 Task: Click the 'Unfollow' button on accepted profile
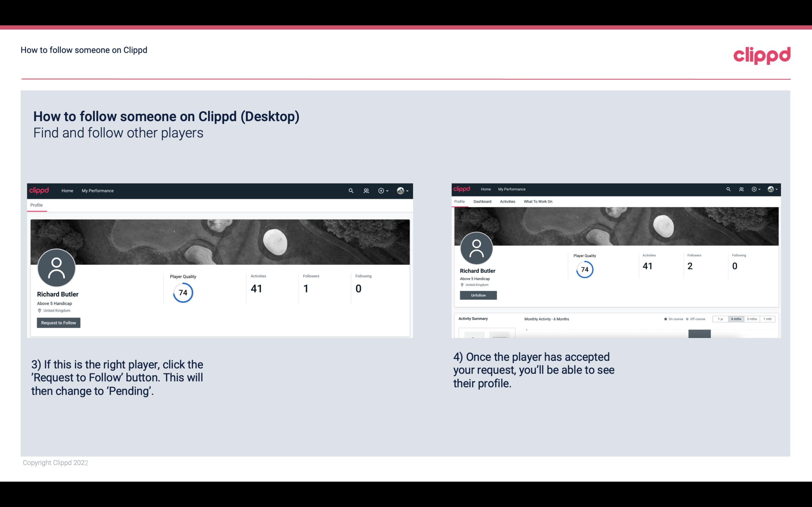(x=478, y=295)
